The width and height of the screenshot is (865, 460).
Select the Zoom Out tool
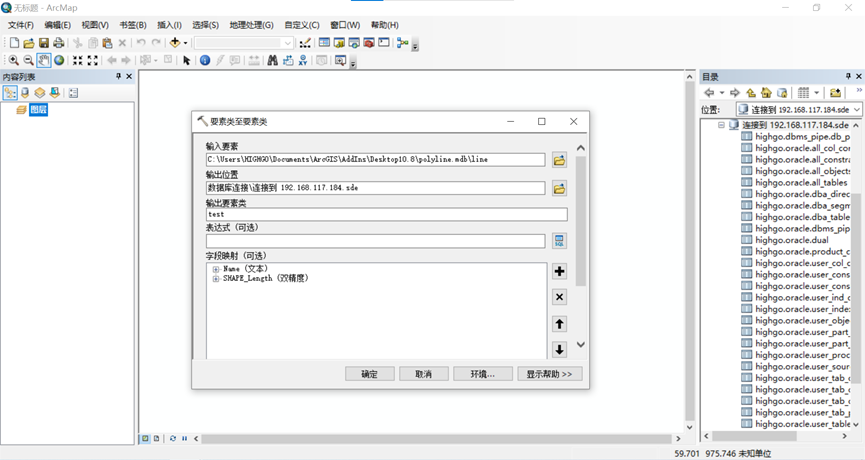click(29, 60)
